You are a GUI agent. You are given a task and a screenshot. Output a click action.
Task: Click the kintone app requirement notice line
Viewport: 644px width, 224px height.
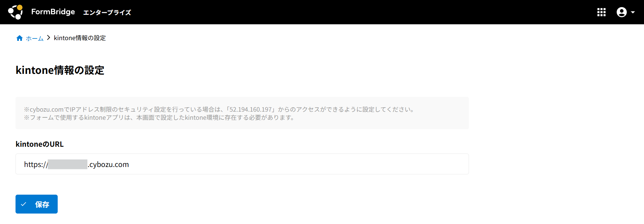tap(160, 118)
